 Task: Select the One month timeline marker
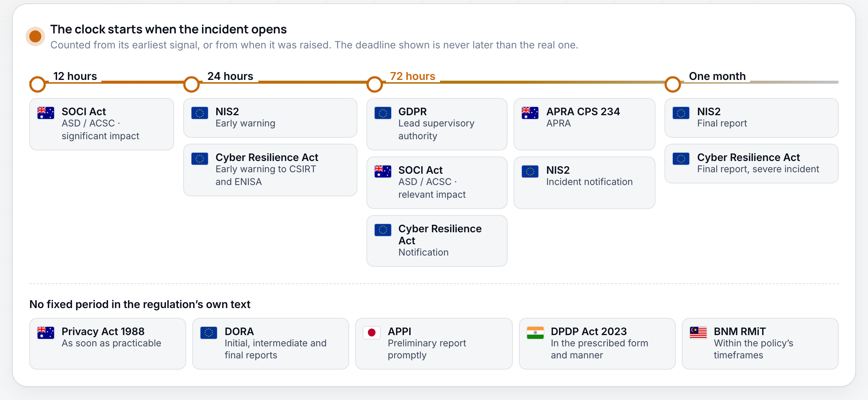673,84
